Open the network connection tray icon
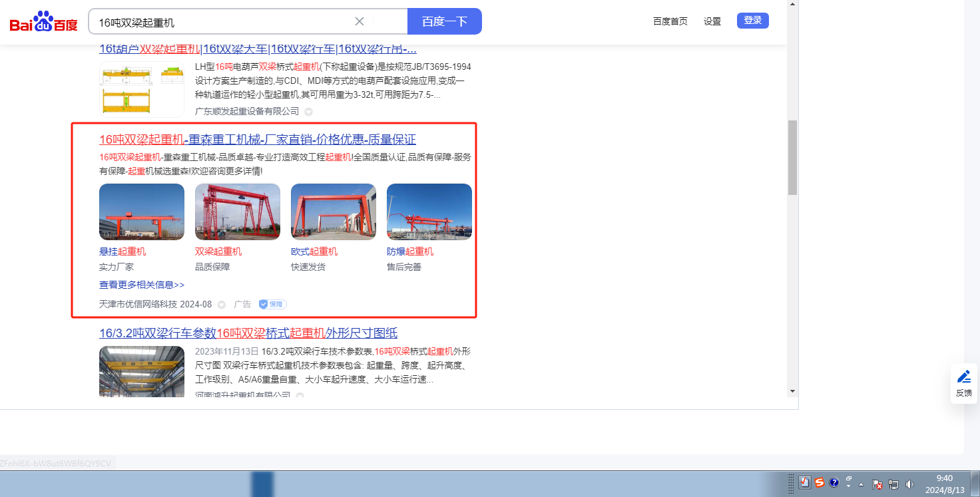980x497 pixels. pos(893,485)
